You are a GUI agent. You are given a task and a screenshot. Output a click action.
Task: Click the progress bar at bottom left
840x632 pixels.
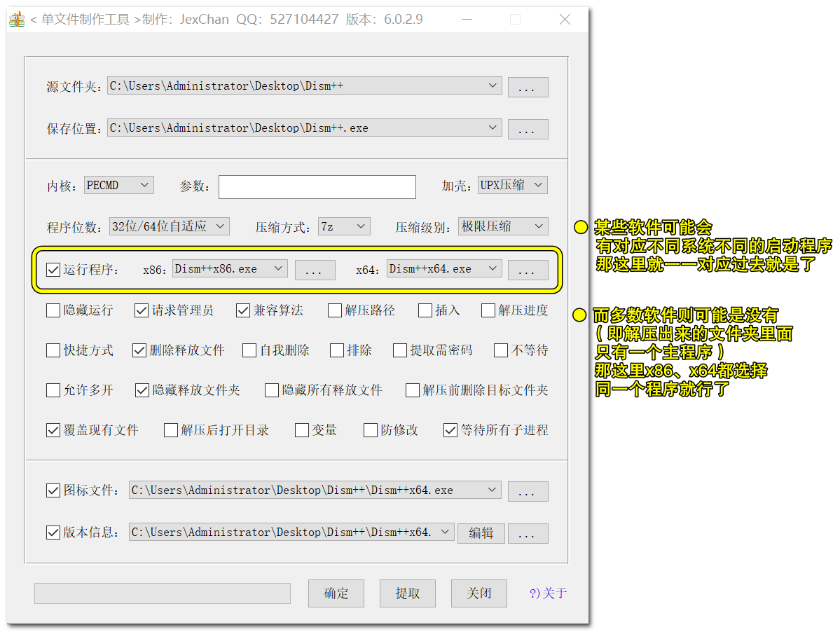[163, 593]
